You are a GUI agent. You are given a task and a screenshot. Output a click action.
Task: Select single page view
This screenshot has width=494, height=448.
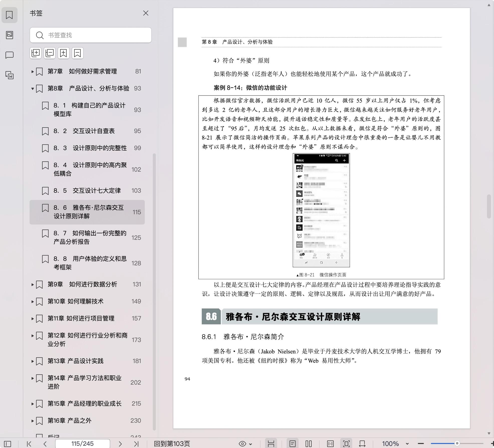tap(292, 444)
